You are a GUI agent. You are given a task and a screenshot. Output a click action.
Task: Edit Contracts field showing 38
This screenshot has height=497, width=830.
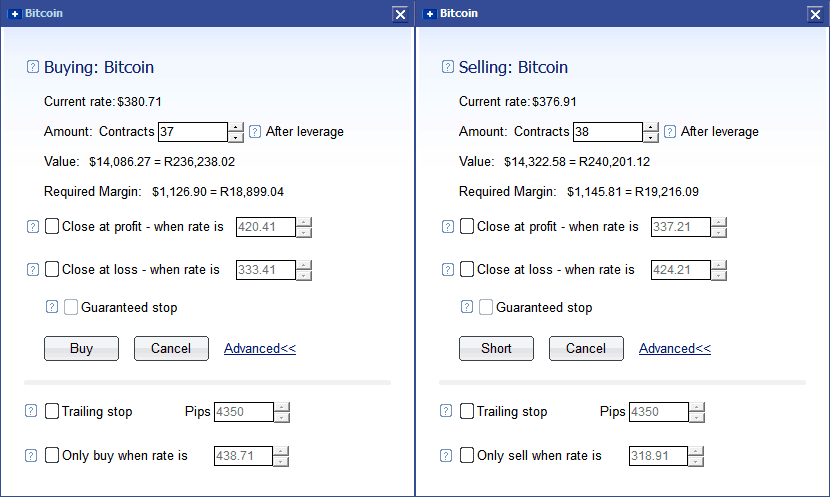608,132
